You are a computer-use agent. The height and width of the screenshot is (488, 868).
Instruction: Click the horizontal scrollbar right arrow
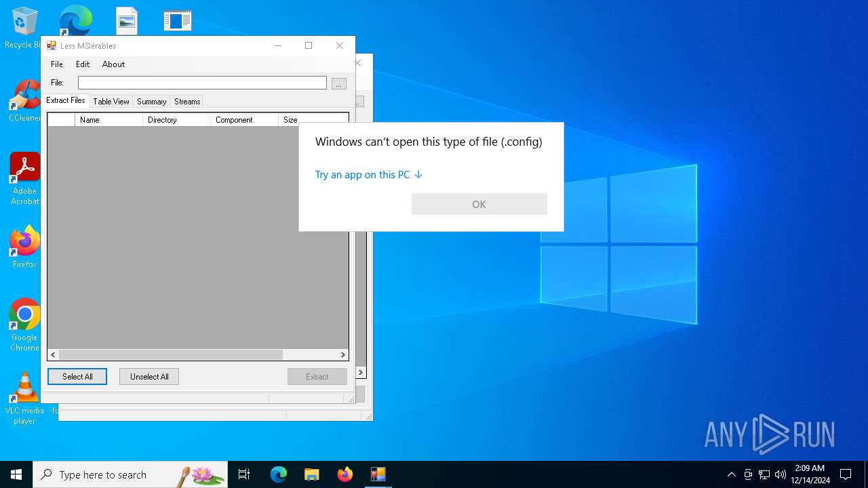[x=343, y=354]
